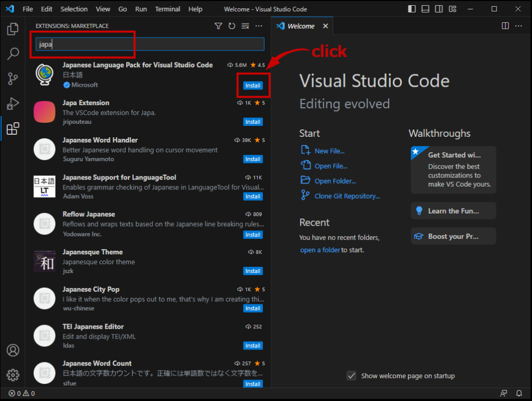
Task: Click the notifications bell in status bar
Action: (518, 393)
